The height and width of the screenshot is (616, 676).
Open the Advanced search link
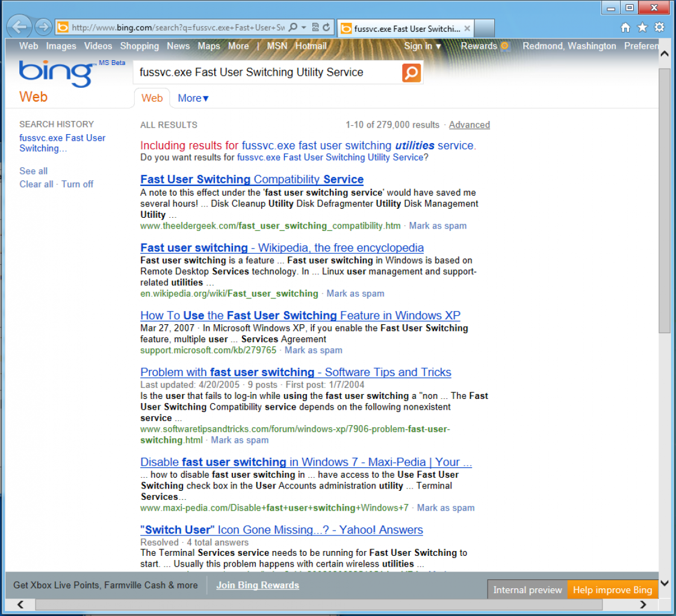(469, 125)
